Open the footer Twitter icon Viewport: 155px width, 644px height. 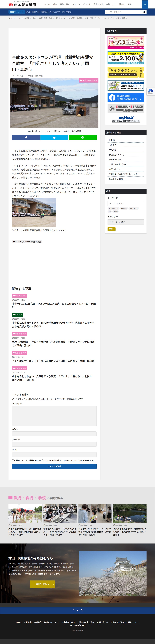(77, 610)
